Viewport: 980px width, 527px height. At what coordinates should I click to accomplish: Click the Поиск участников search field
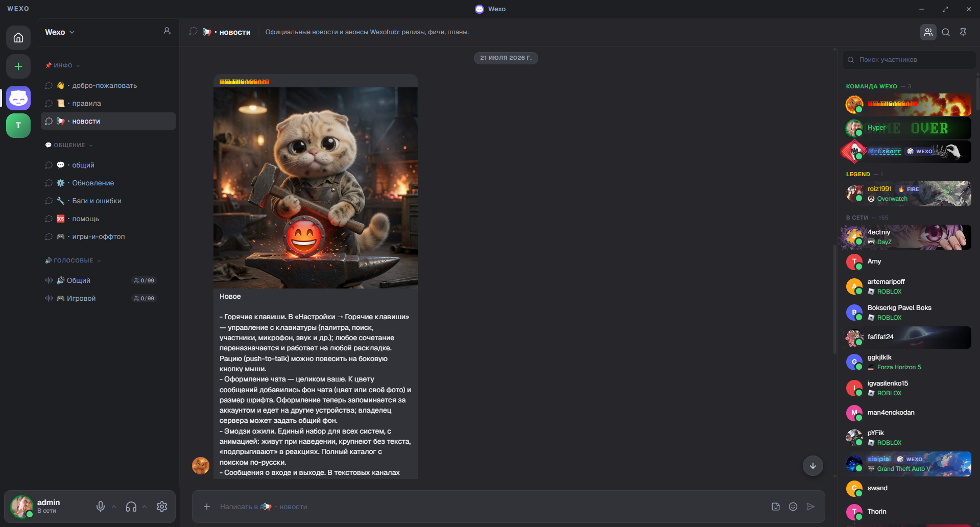click(x=909, y=60)
